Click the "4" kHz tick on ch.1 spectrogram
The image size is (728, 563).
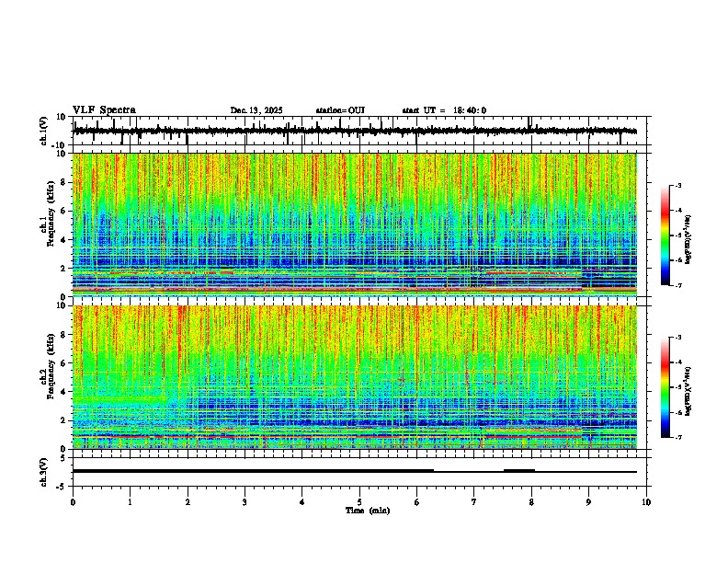click(63, 240)
